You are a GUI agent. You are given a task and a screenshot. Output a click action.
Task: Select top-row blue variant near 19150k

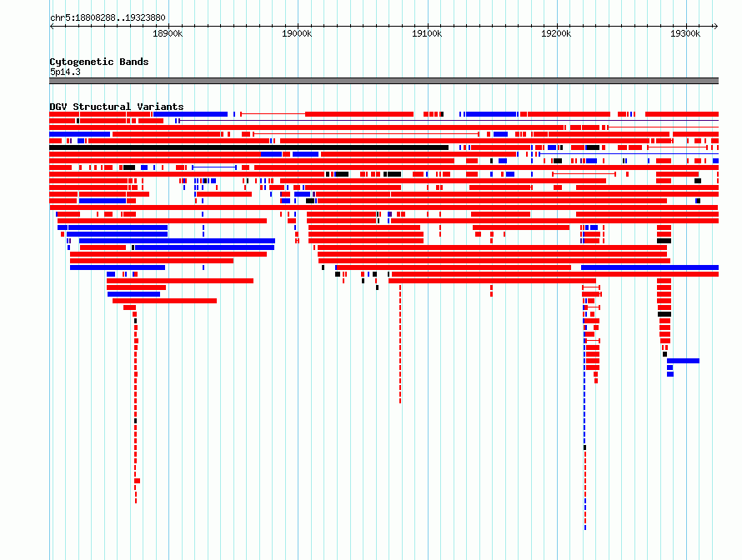[x=491, y=114]
